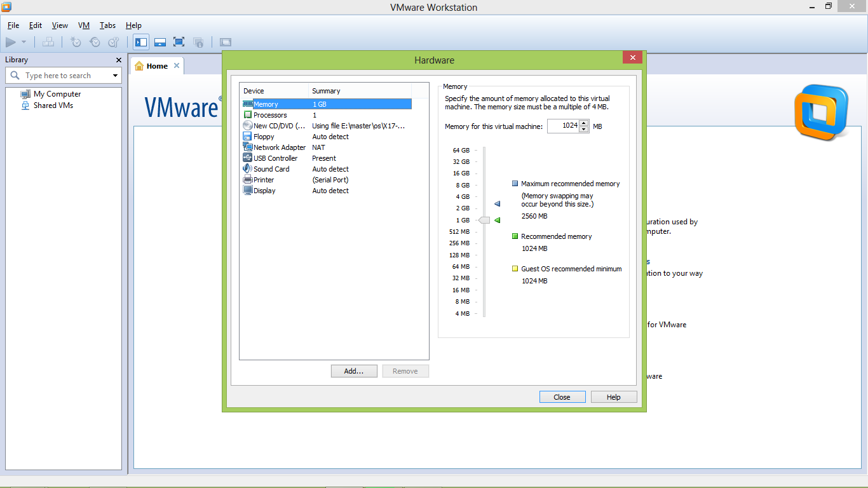The height and width of the screenshot is (488, 868).
Task: Click the USB Controller device icon
Action: (x=248, y=158)
